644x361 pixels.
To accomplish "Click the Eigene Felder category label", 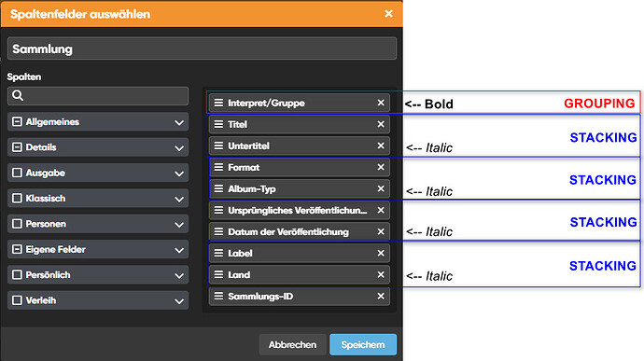I will (55, 249).
